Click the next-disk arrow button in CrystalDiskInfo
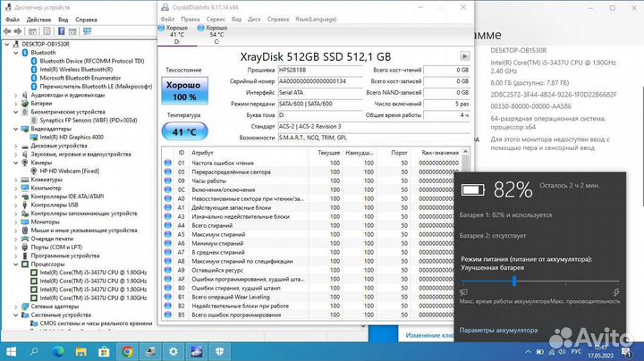Screen dimensions: 644x361 (x=464, y=56)
